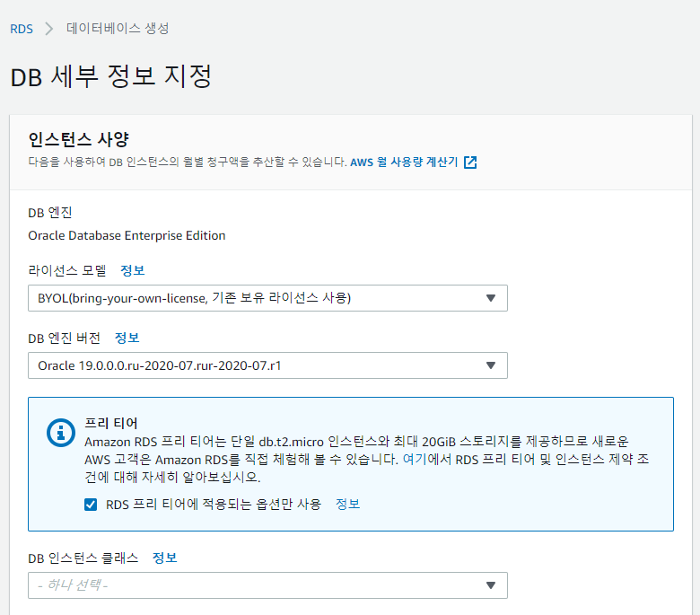This screenshot has height=615, width=700.
Task: Click the DB 세부 정보 지정 page title
Action: [110, 76]
